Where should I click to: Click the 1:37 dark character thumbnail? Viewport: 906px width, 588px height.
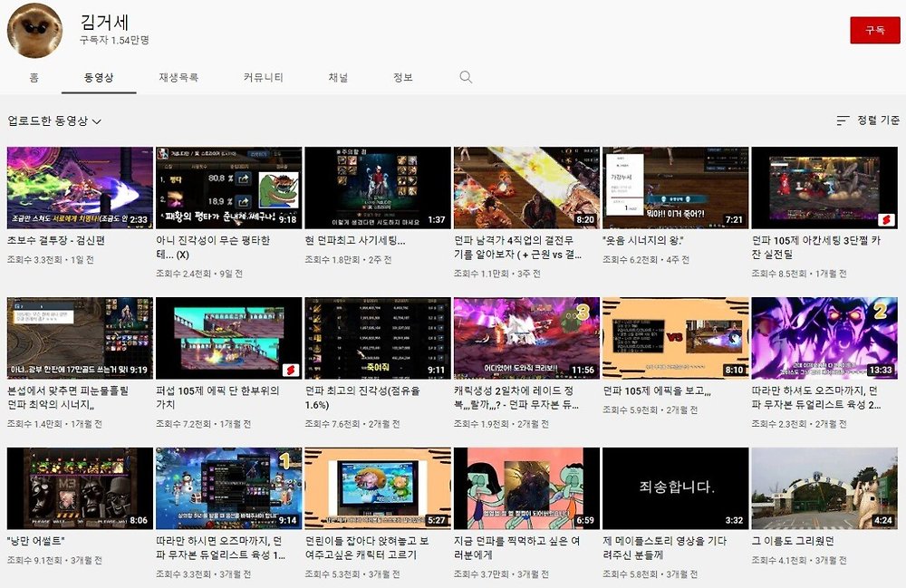point(377,188)
